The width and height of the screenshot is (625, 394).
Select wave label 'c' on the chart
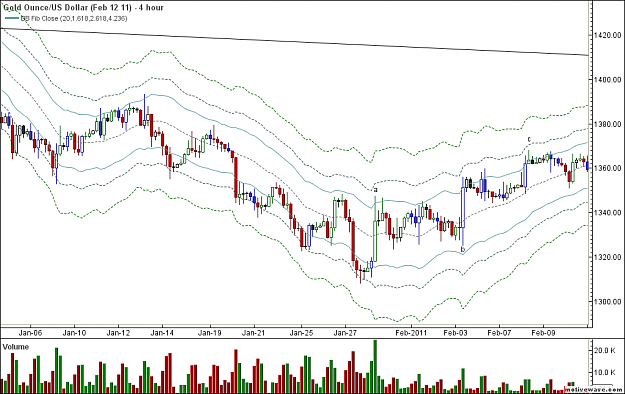pos(529,139)
